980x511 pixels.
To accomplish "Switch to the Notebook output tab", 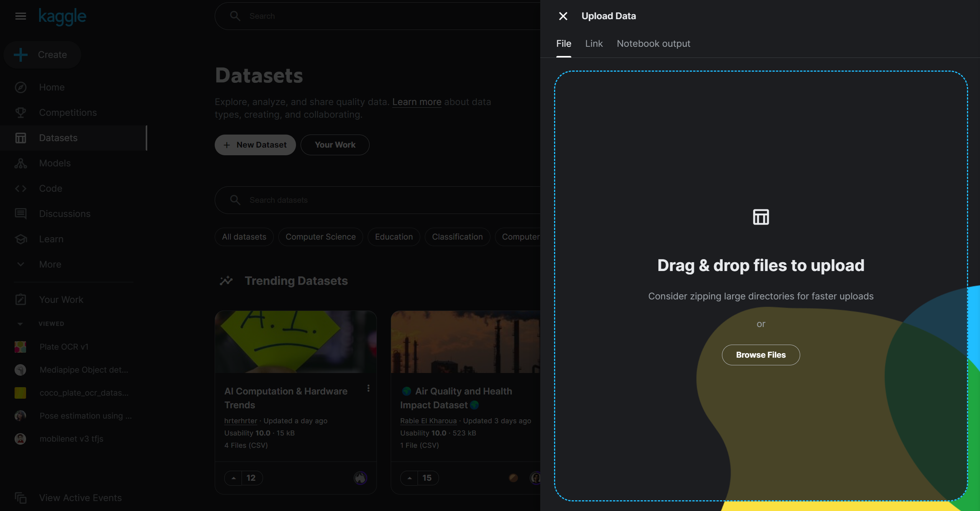I will [653, 44].
